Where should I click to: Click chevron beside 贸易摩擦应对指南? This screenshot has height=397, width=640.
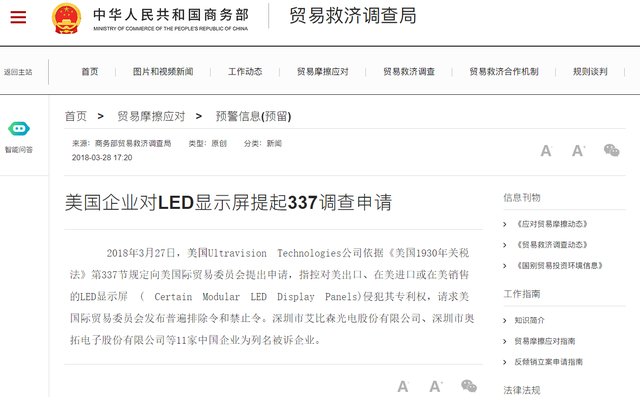(505, 342)
